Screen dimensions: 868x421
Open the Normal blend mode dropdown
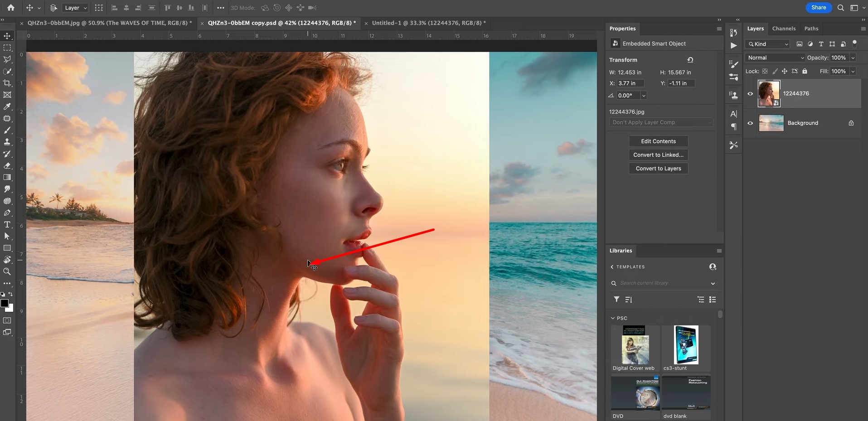775,58
